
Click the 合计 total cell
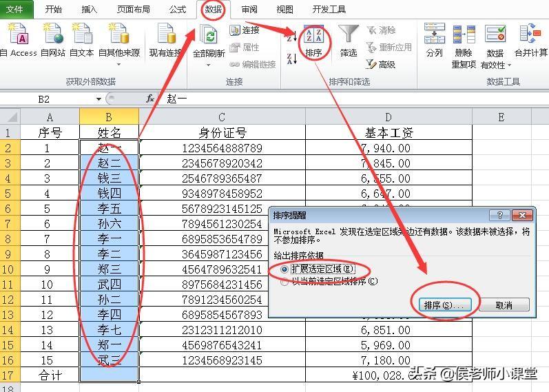(x=50, y=375)
